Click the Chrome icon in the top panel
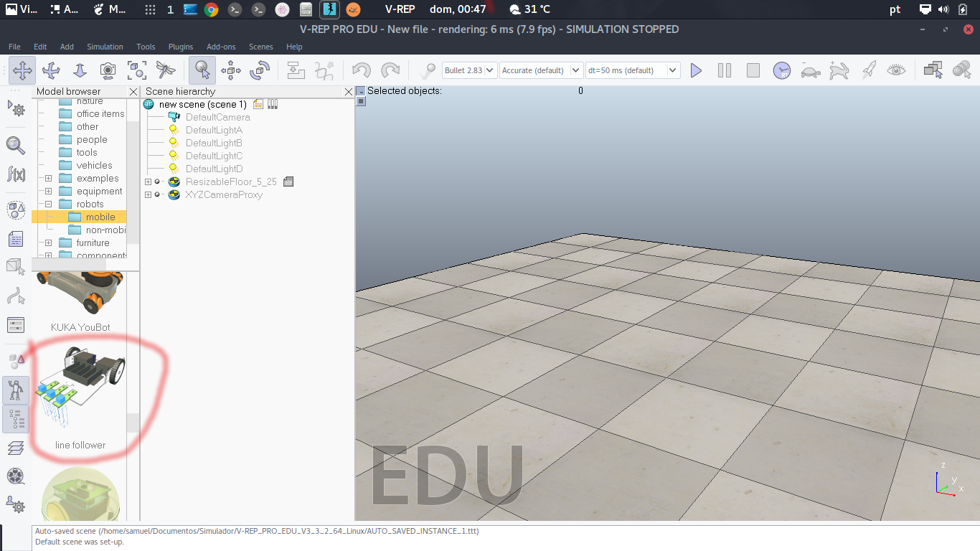Viewport: 980px width, 551px height. (211, 9)
